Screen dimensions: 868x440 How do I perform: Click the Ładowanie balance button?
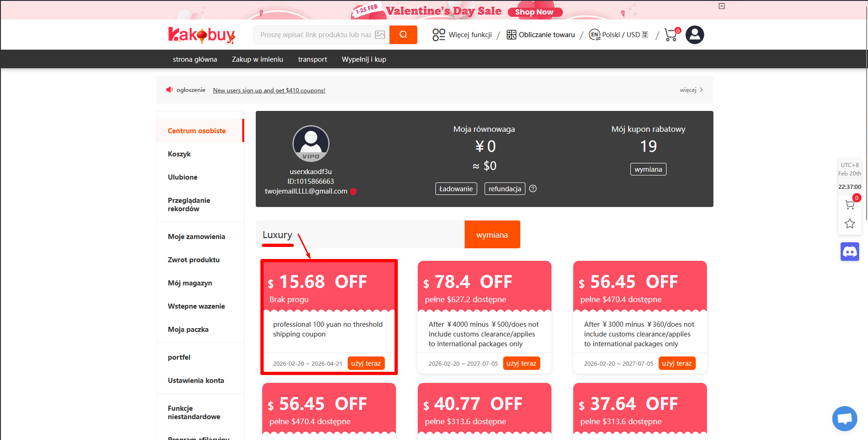(456, 189)
